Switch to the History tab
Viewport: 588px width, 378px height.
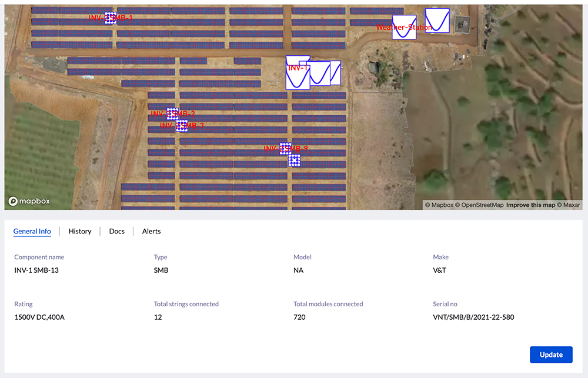(80, 232)
